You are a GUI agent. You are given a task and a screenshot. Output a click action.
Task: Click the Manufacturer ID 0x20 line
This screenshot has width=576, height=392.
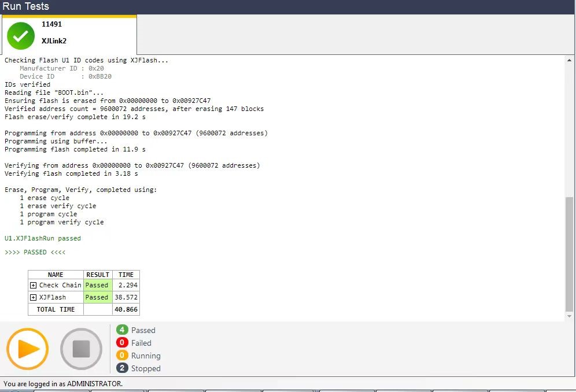(x=62, y=68)
